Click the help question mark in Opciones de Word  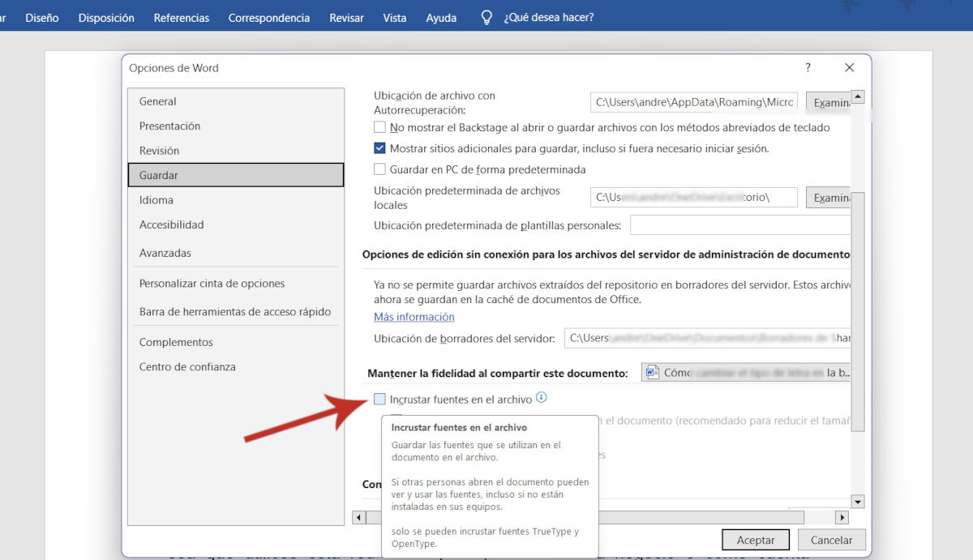[808, 68]
